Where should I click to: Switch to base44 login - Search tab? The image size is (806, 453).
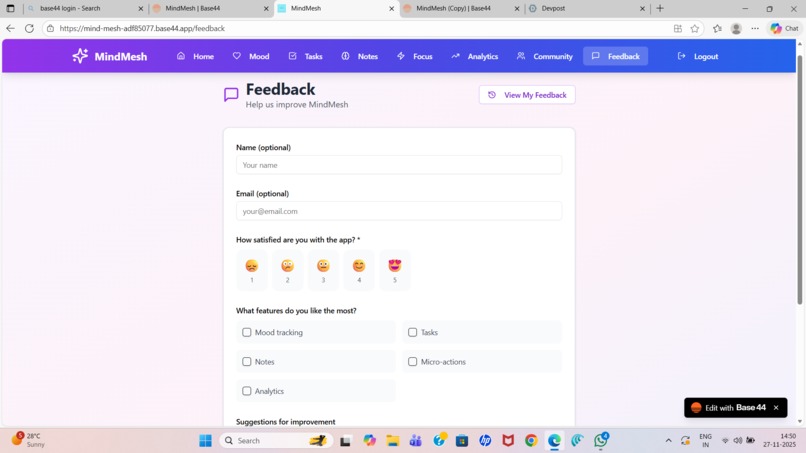point(85,8)
